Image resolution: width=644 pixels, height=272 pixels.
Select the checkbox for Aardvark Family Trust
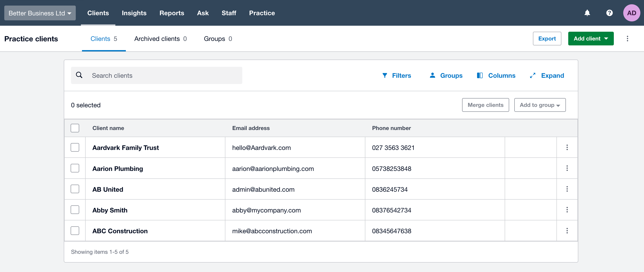75,147
